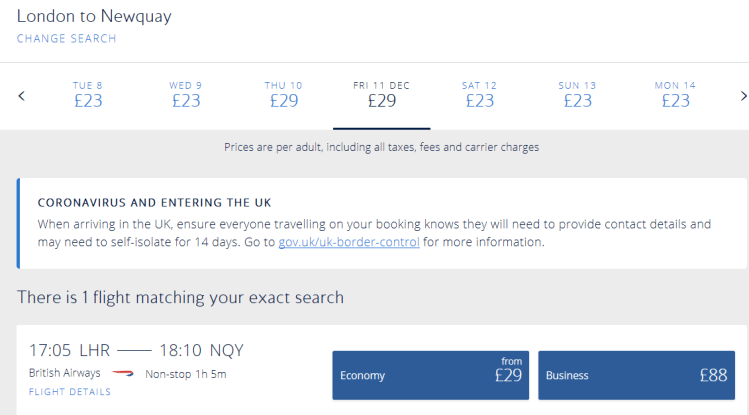Image resolution: width=749 pixels, height=415 pixels.
Task: Select the Business fare £88
Action: point(636,375)
